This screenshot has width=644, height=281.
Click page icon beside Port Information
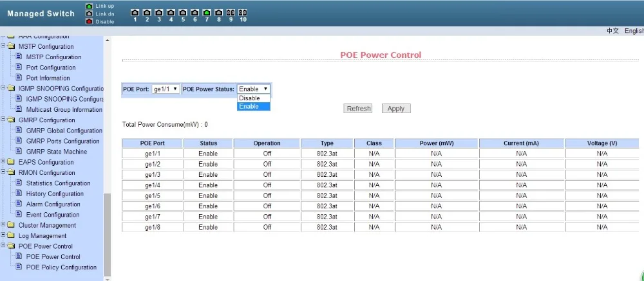(x=19, y=78)
